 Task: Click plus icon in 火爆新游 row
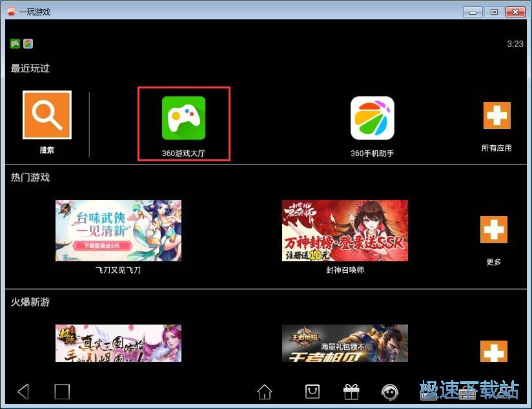click(x=494, y=352)
